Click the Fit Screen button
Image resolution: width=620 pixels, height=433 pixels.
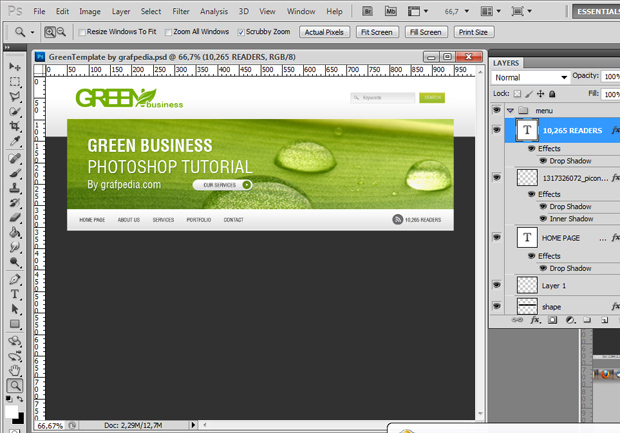pyautogui.click(x=377, y=32)
